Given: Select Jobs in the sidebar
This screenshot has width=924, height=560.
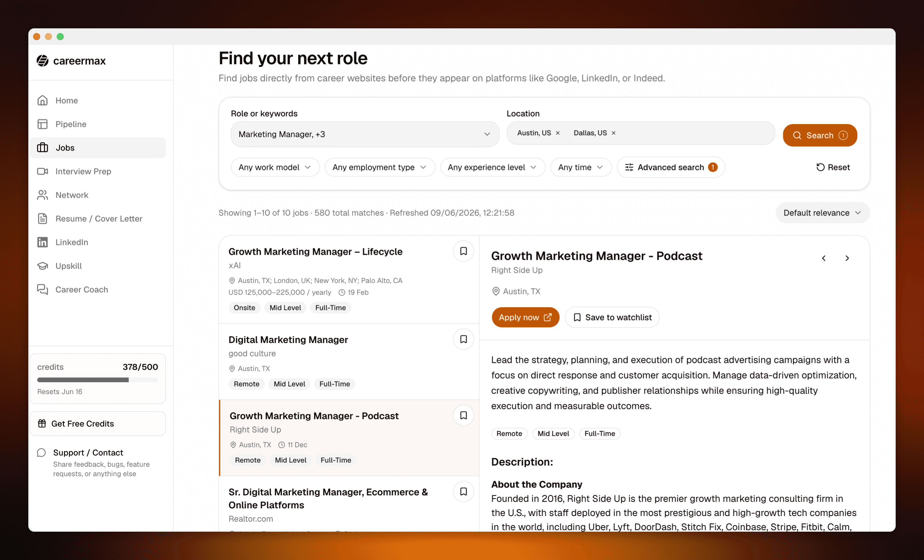Looking at the screenshot, I should coord(97,148).
